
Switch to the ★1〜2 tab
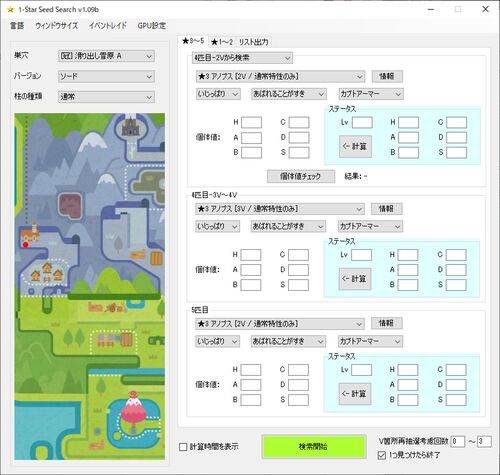(x=222, y=42)
